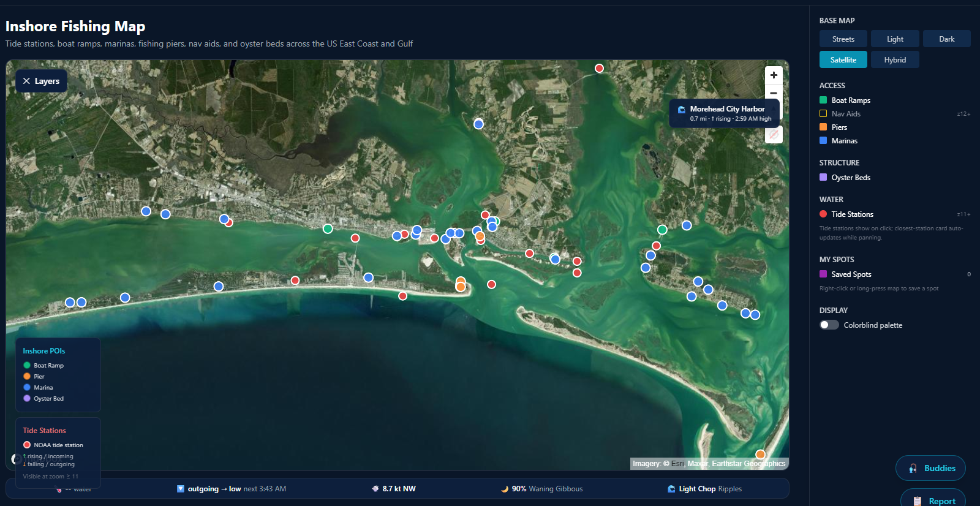Click the wave icon in the Morehead City Harbor card
980x506 pixels.
click(681, 110)
